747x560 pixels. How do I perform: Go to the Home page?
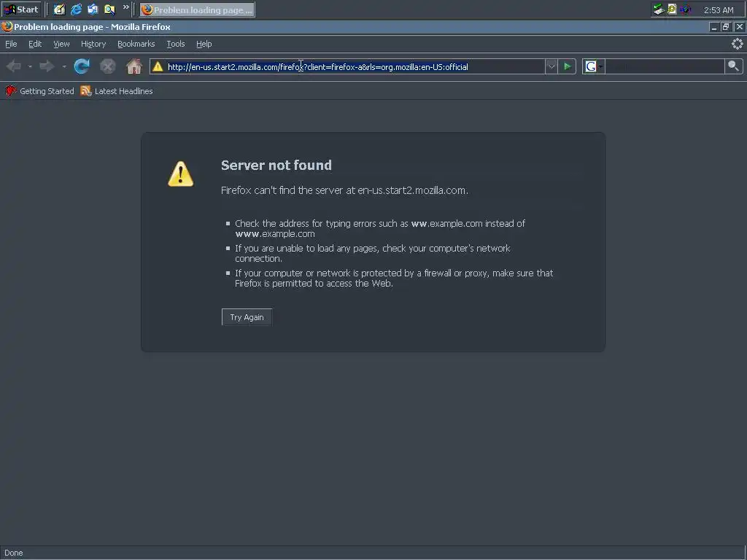click(x=134, y=66)
